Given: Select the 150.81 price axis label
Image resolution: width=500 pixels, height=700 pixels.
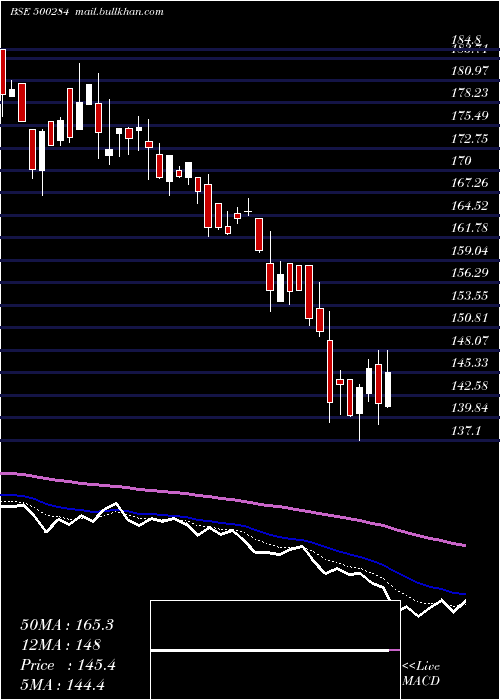Looking at the screenshot, I should pyautogui.click(x=470, y=318).
